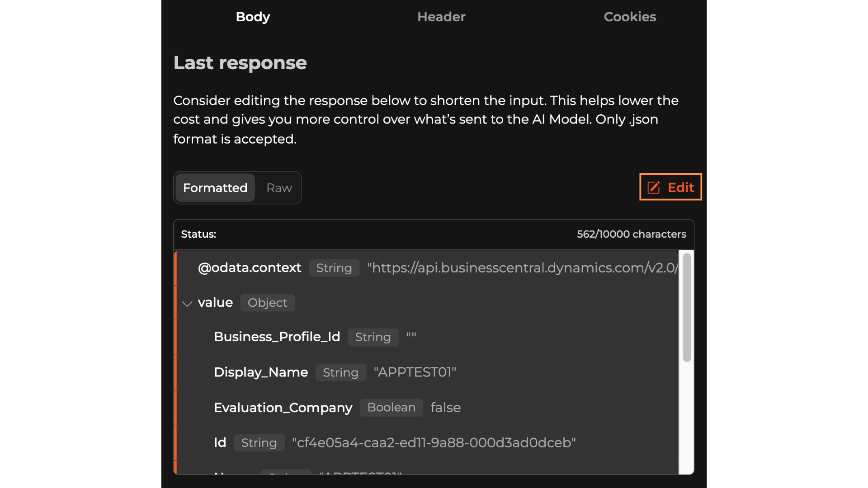Click the response list scrollbar thumb
The image size is (868, 488).
click(x=687, y=307)
